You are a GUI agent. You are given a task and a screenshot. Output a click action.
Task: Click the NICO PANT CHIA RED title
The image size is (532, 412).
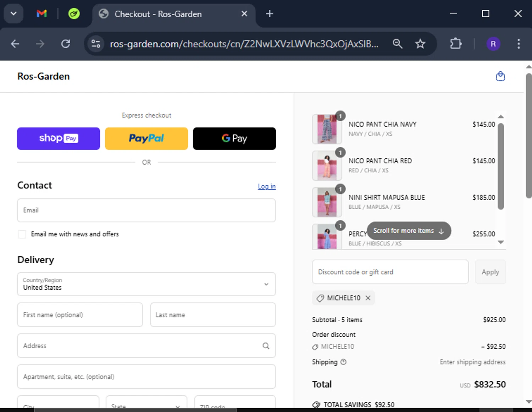(x=380, y=161)
